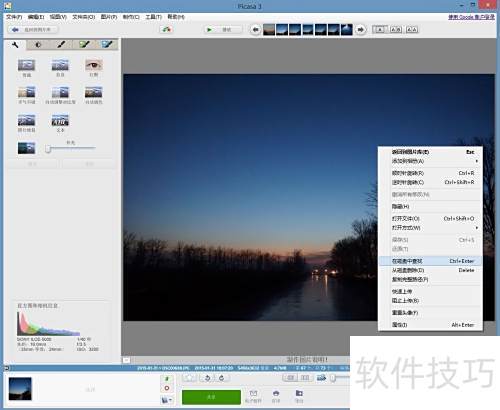Open the paintbrush effects tab
Viewport: 500px width, 410px height.
tap(61, 45)
